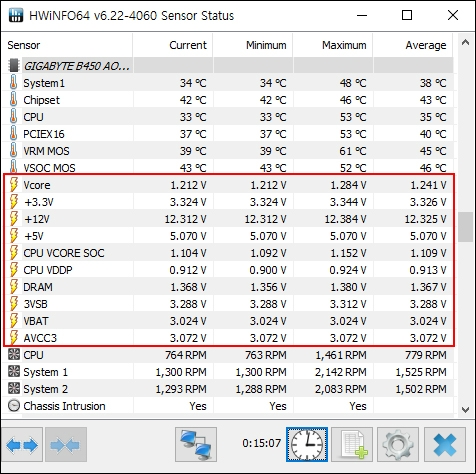Open the network remote monitoring icon
The width and height of the screenshot is (476, 474).
196,445
